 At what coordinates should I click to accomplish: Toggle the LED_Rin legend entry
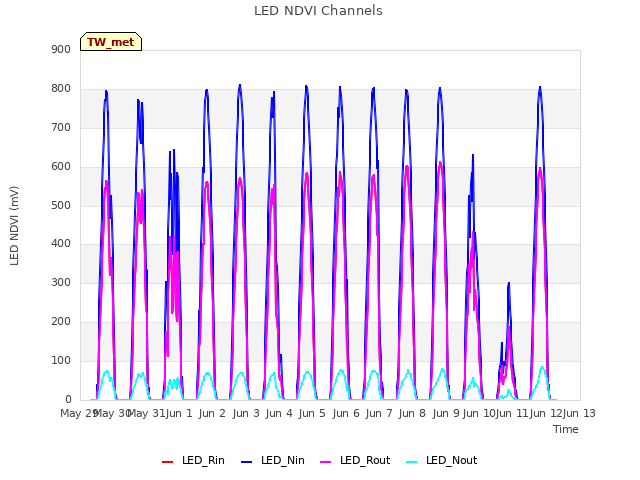193,460
